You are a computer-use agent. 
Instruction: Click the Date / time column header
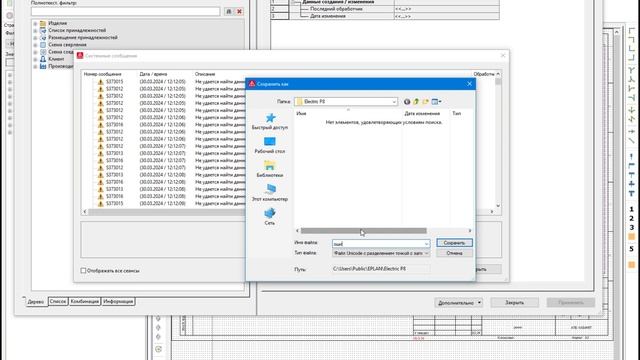pyautogui.click(x=153, y=74)
